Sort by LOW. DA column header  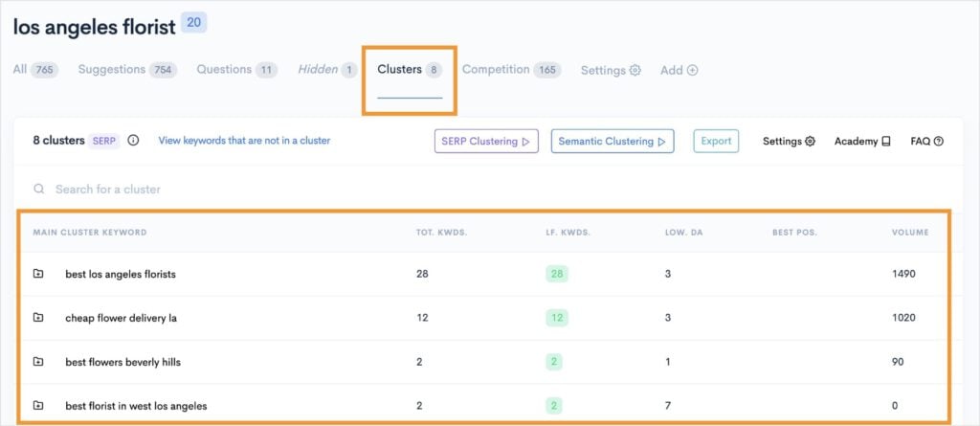(683, 233)
